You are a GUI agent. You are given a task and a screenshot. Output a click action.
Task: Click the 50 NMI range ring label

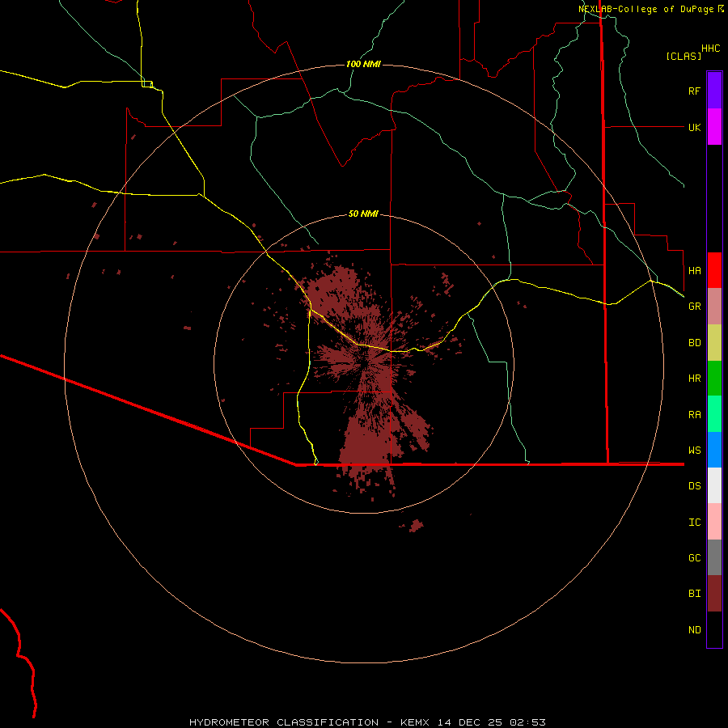pyautogui.click(x=363, y=214)
